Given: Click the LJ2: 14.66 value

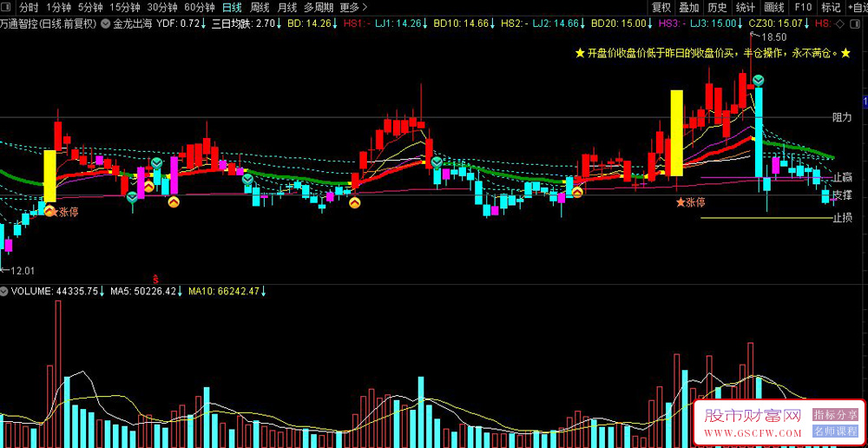Looking at the screenshot, I should [558, 23].
